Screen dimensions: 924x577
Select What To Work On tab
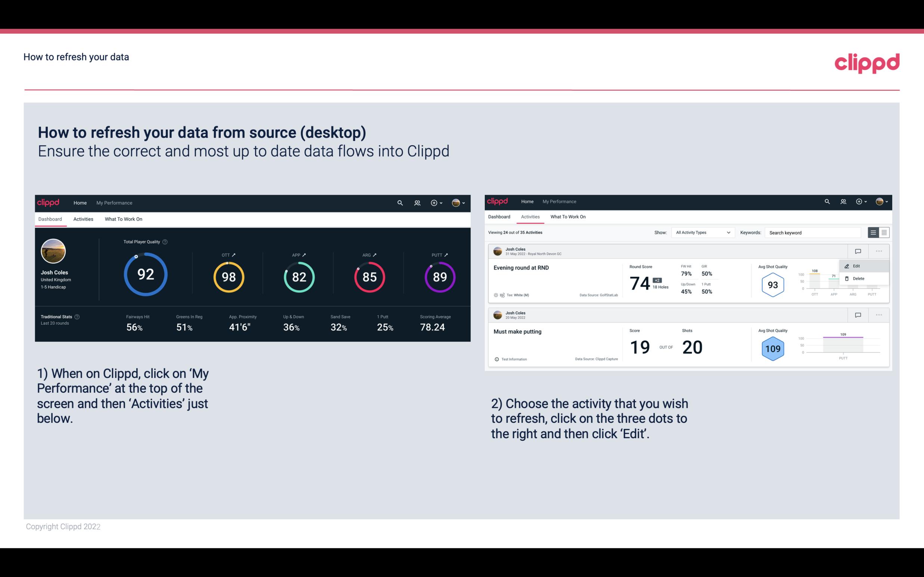coord(123,219)
